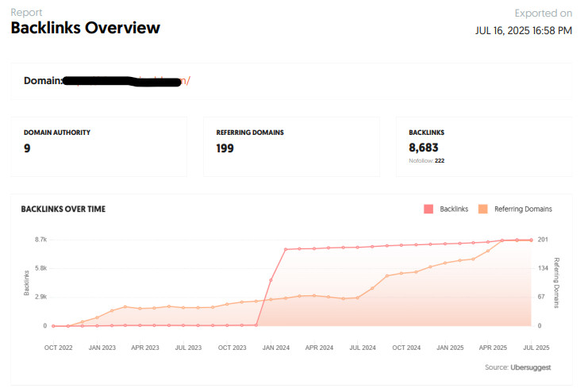Click the 201 right axis tick label

(x=544, y=240)
